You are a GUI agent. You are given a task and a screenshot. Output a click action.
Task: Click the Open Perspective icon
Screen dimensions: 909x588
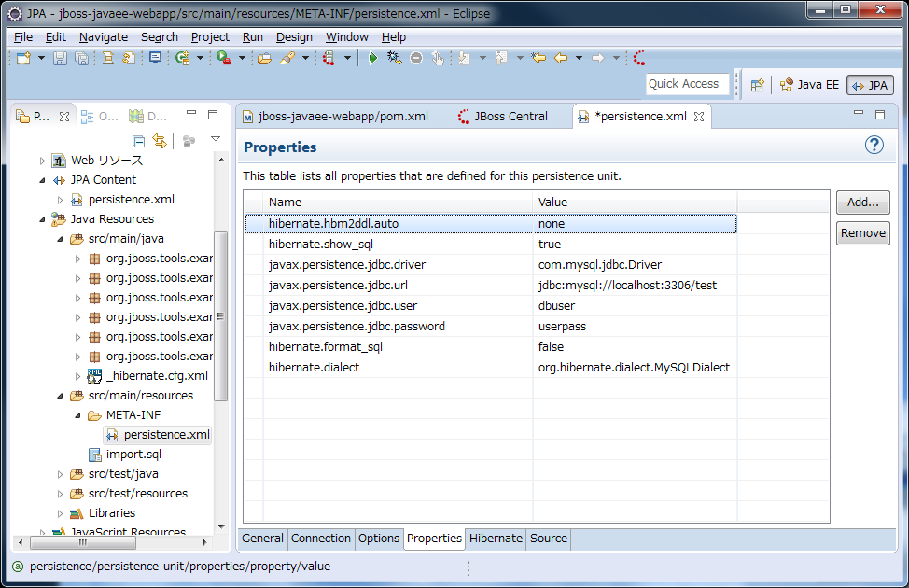(x=757, y=85)
